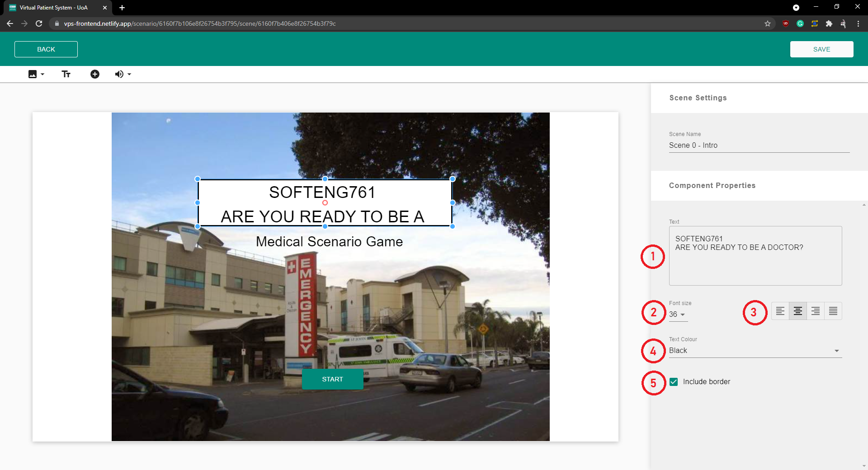868x470 pixels.
Task: Click the BACK button
Action: tap(46, 49)
